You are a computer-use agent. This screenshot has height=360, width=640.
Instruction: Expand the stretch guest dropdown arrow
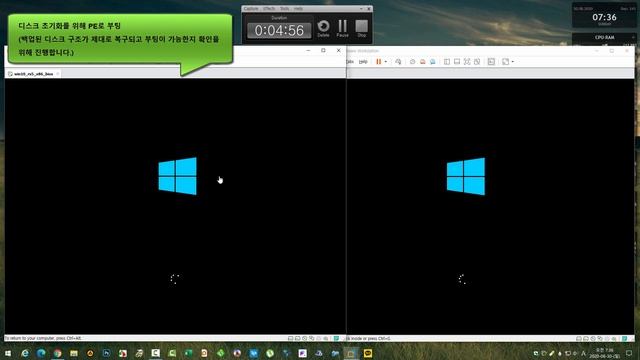(513, 62)
